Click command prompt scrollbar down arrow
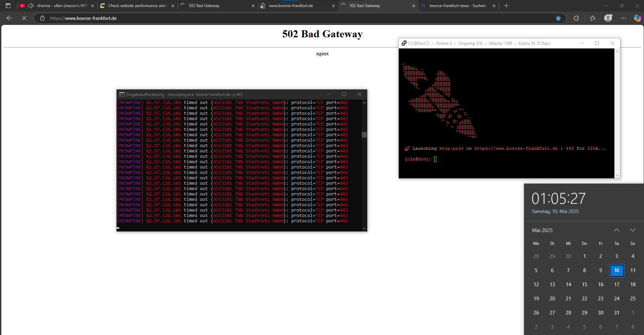 pos(364,229)
